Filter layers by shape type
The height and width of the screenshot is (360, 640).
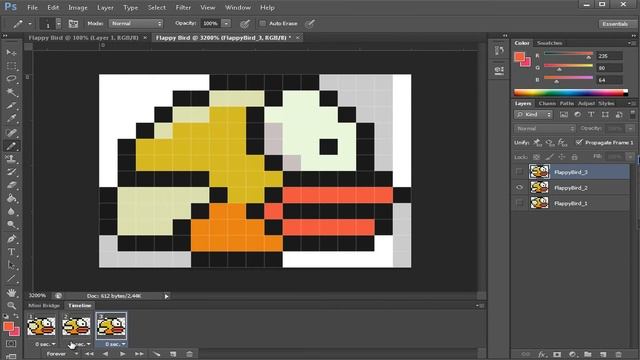click(605, 115)
